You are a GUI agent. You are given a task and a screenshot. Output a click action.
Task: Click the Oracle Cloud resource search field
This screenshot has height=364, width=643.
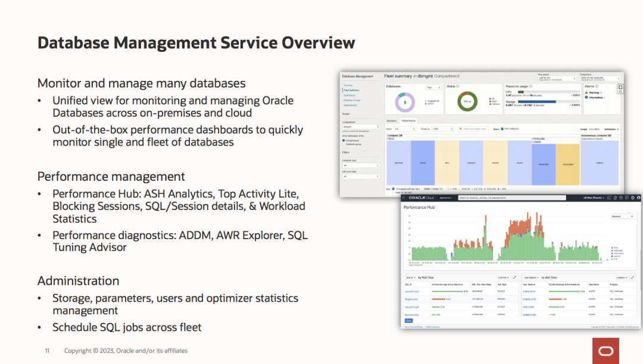coord(512,198)
